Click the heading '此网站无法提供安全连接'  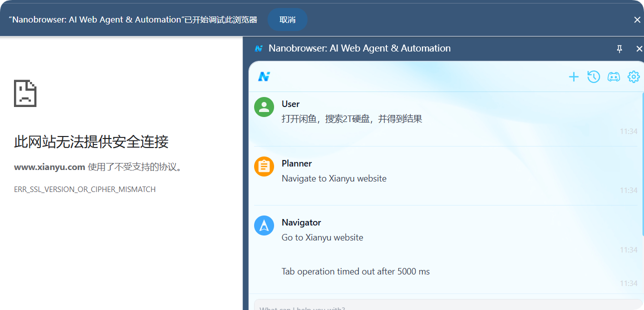[x=91, y=142]
